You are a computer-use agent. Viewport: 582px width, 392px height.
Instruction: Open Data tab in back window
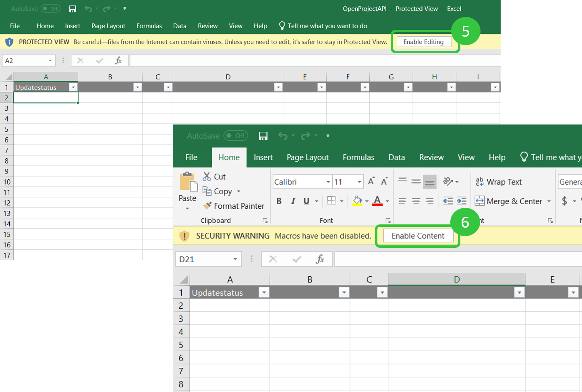[x=180, y=26]
